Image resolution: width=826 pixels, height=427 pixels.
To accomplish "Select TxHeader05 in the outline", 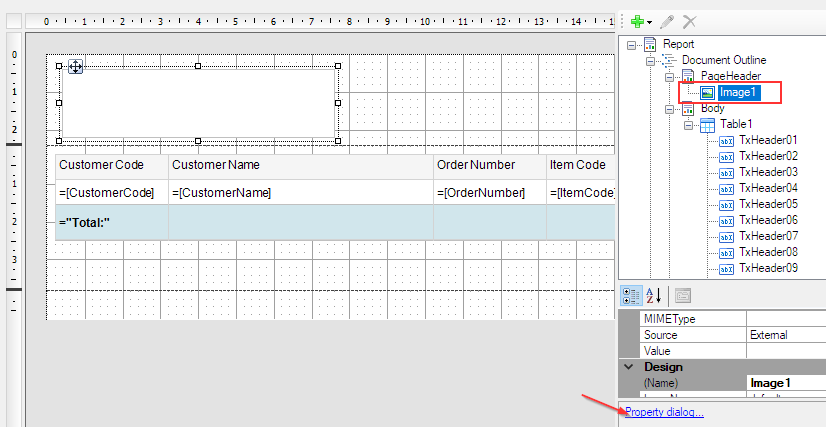I will coord(768,204).
